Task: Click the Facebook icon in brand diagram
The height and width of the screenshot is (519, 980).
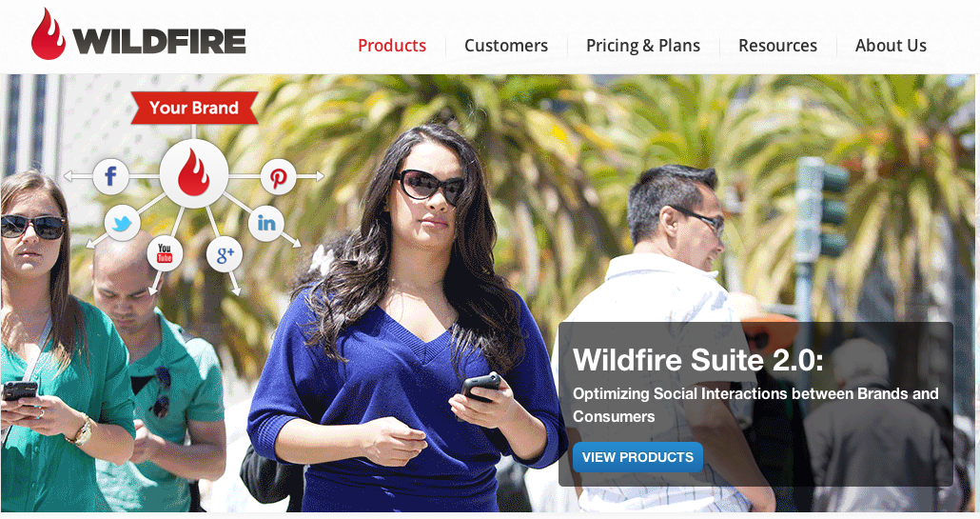Action: click(110, 176)
